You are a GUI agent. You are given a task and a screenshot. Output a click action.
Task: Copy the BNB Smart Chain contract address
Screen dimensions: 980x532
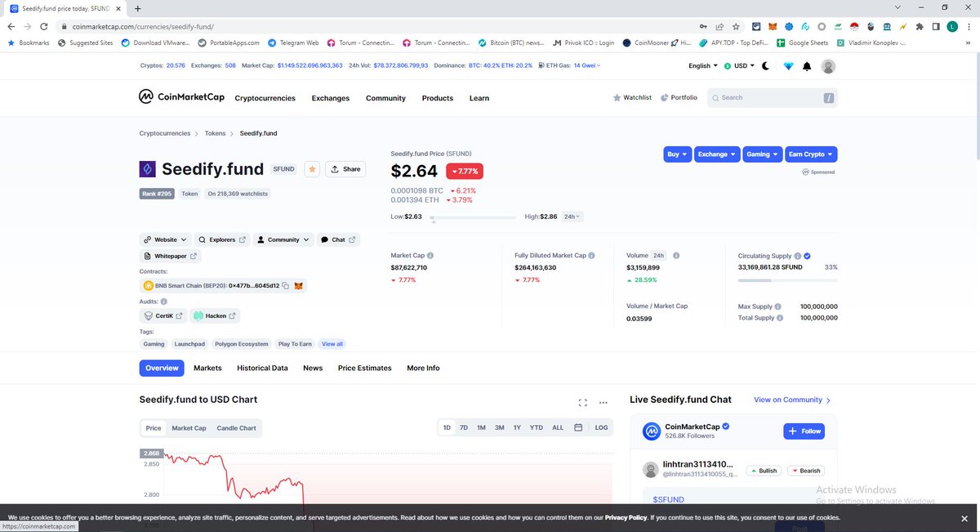(285, 286)
